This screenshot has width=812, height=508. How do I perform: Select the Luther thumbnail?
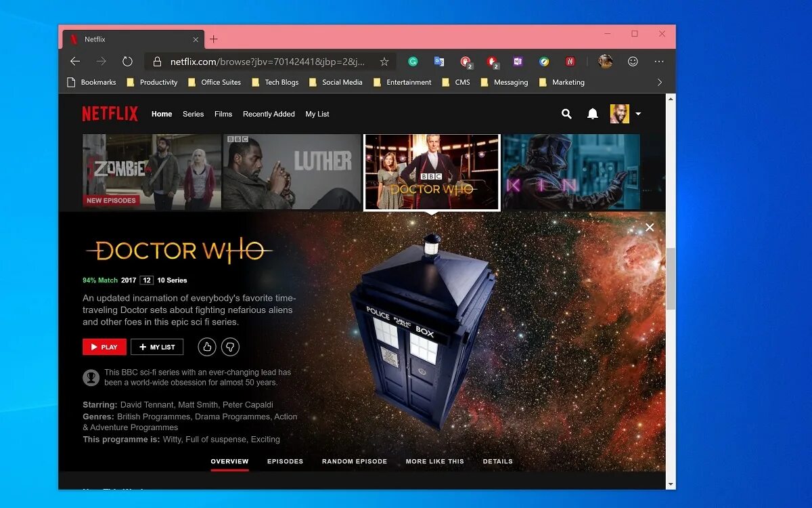pos(292,171)
